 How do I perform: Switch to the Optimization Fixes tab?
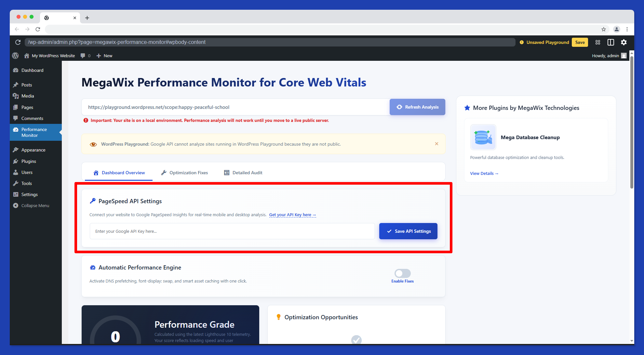coord(184,172)
